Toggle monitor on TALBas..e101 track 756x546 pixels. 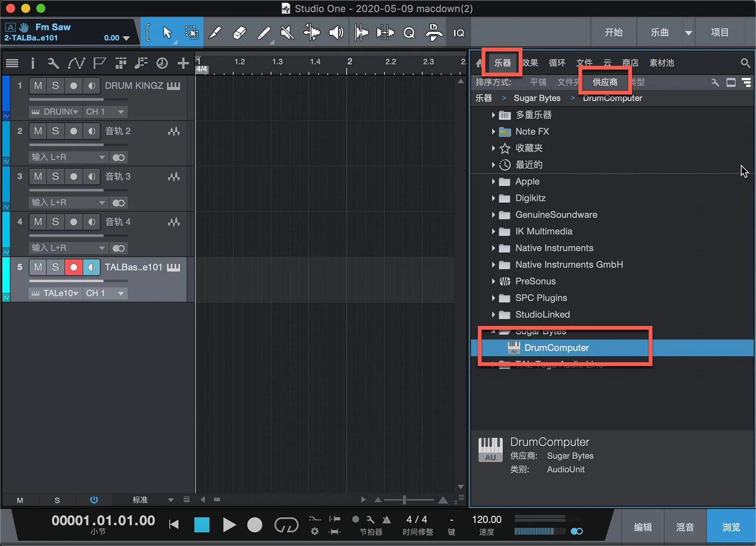(92, 267)
